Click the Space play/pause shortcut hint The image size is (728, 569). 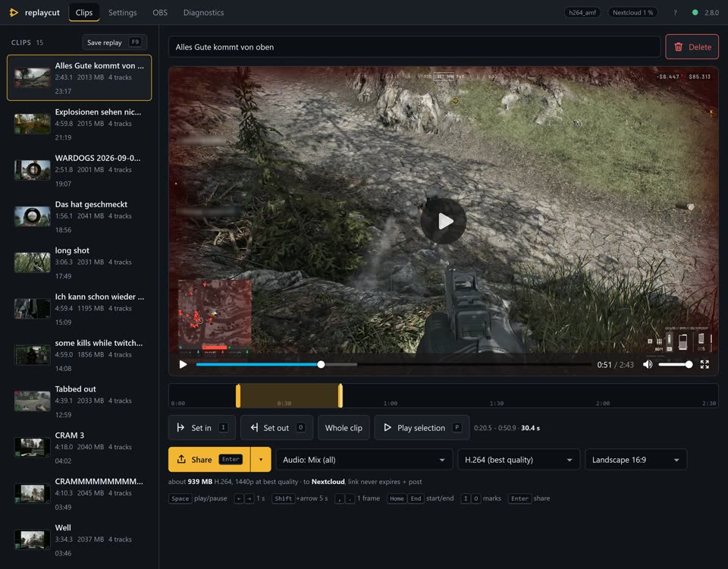(198, 498)
